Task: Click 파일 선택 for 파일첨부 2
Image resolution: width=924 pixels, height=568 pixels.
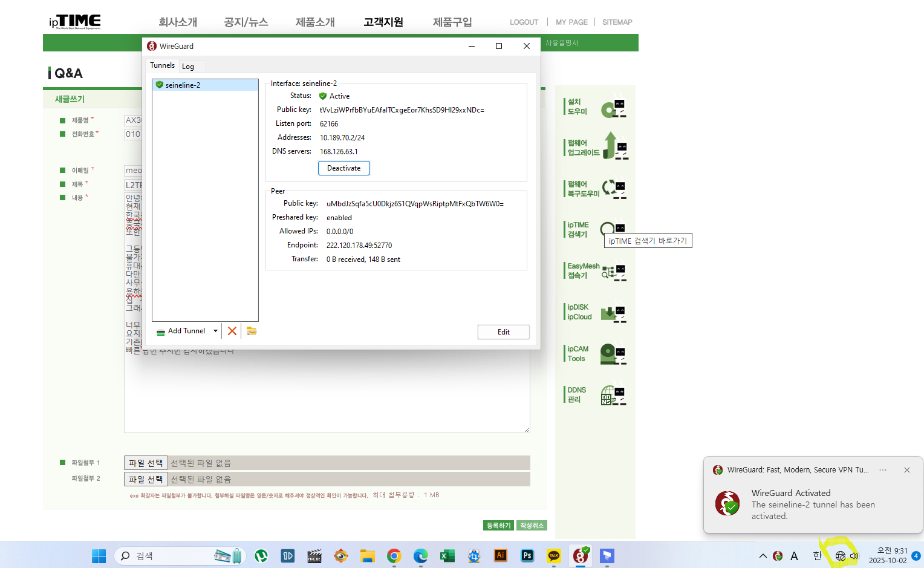Action: [x=146, y=479]
